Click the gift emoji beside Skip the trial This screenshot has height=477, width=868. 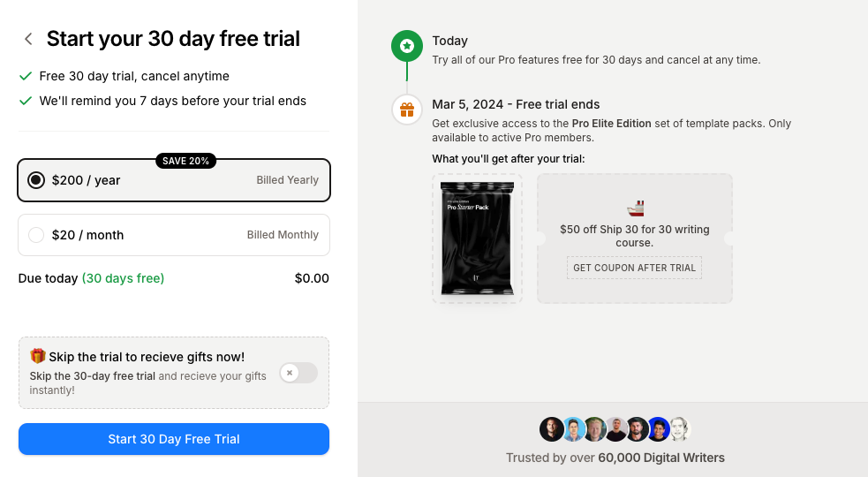pos(37,356)
